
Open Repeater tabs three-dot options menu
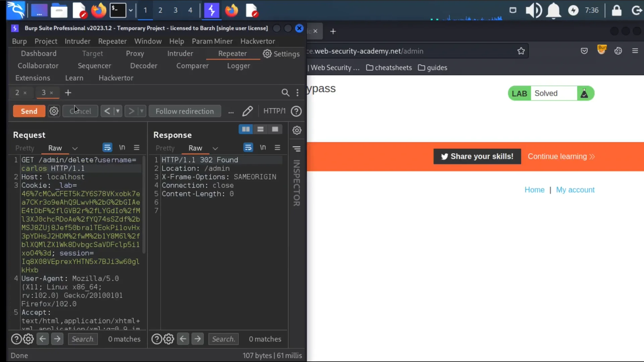tap(298, 93)
